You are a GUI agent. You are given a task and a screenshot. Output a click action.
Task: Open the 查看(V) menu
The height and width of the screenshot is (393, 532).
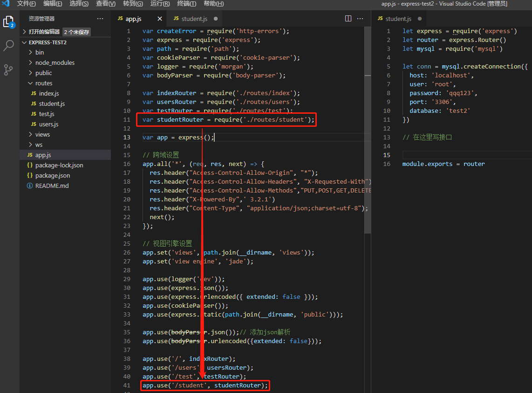[106, 4]
